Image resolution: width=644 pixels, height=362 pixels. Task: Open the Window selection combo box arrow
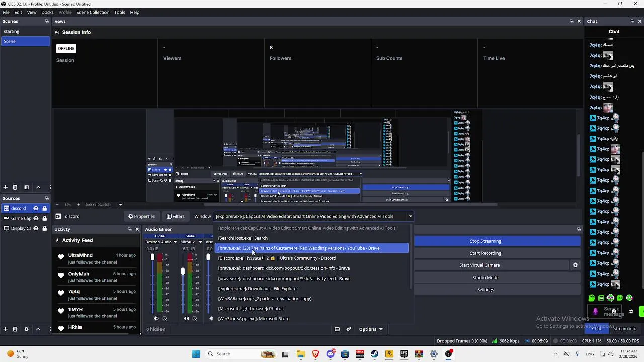click(410, 216)
